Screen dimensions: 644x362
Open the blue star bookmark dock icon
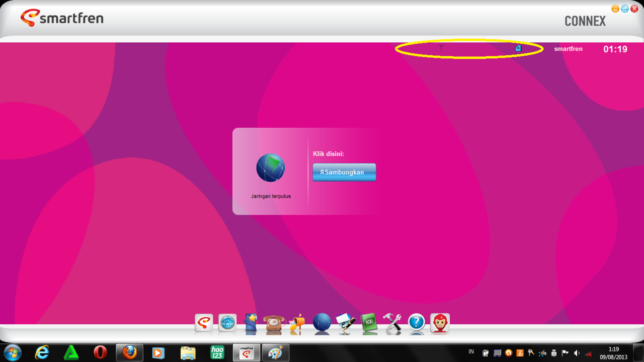pyautogui.click(x=251, y=323)
